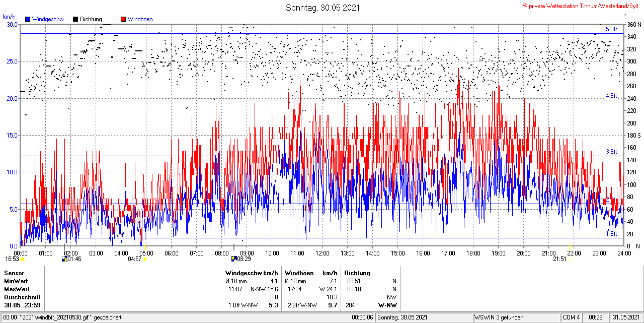The image size is (644, 323).
Task: Click the km/h axis unit label
Action: (x=9, y=17)
